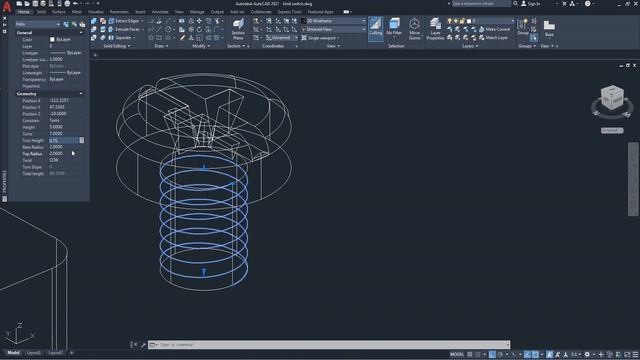Viewport: 640px width, 360px height.
Task: Click the Section Plane tool
Action: click(238, 29)
